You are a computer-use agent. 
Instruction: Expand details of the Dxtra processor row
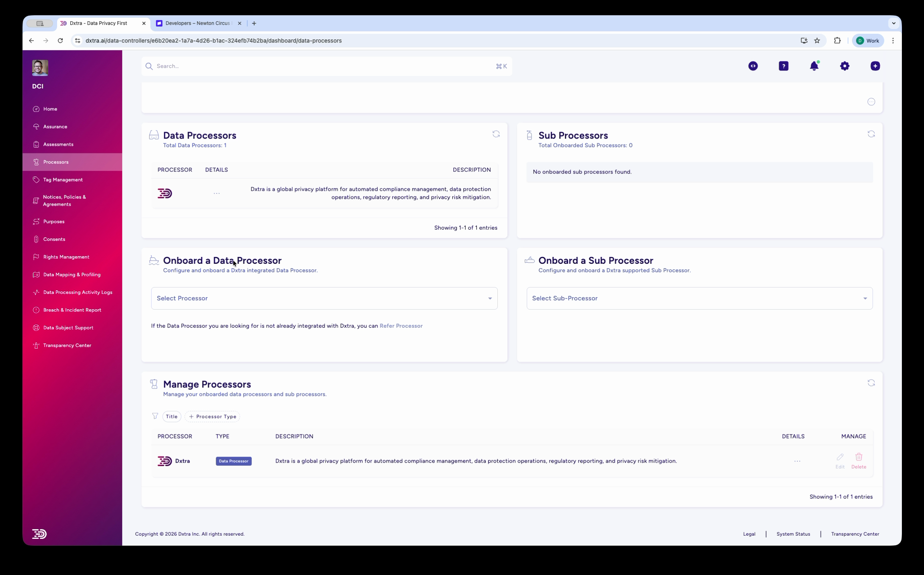(797, 461)
